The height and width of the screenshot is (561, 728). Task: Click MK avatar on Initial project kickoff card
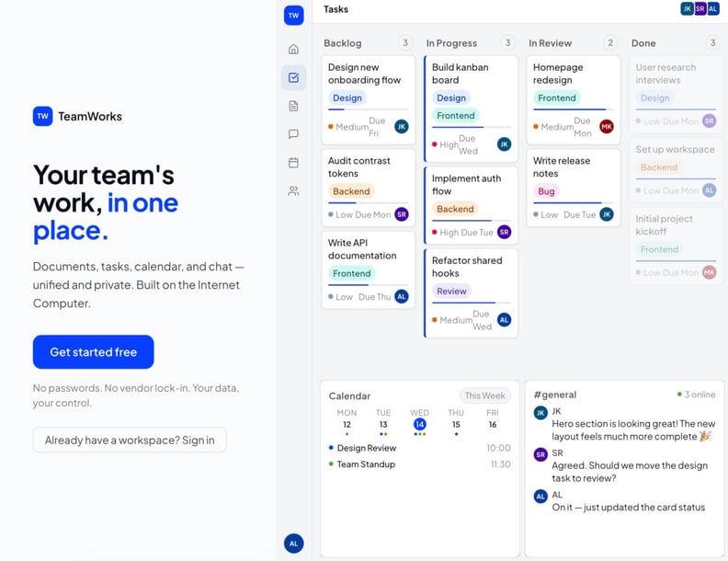coord(710,272)
